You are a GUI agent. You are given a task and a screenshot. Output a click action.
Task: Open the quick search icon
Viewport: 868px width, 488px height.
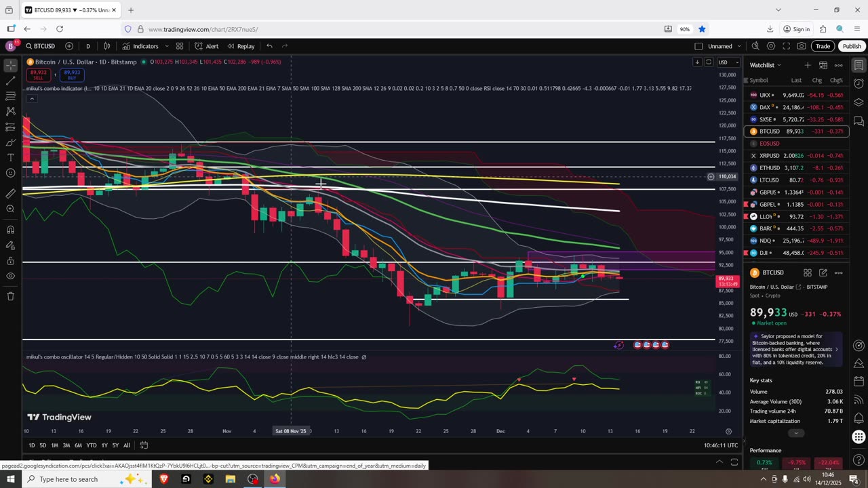755,46
